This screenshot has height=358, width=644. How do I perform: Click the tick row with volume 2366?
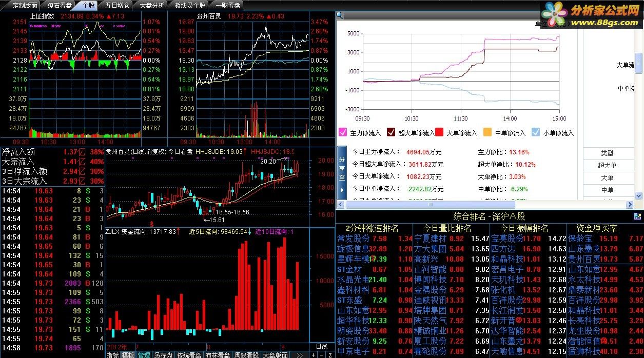point(52,302)
